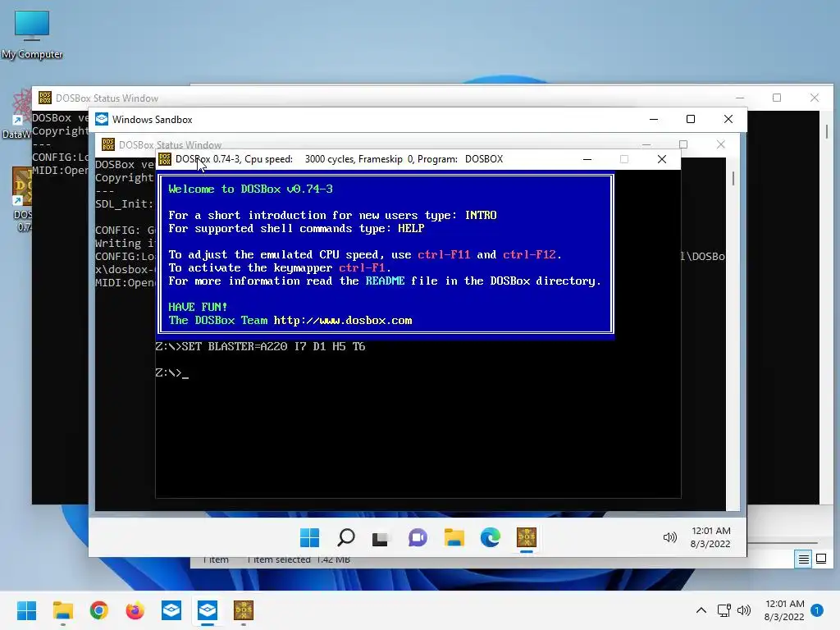Click the Z:\> prompt with cursor
The height and width of the screenshot is (630, 840).
pyautogui.click(x=172, y=373)
